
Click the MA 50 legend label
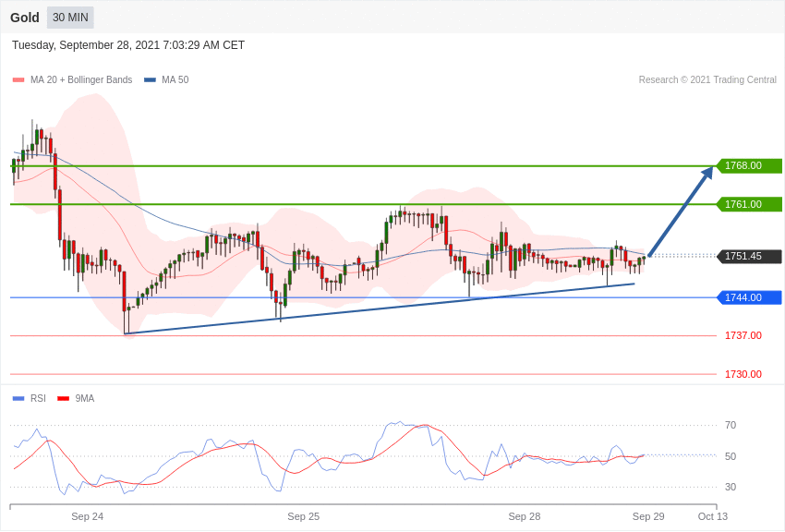(175, 79)
